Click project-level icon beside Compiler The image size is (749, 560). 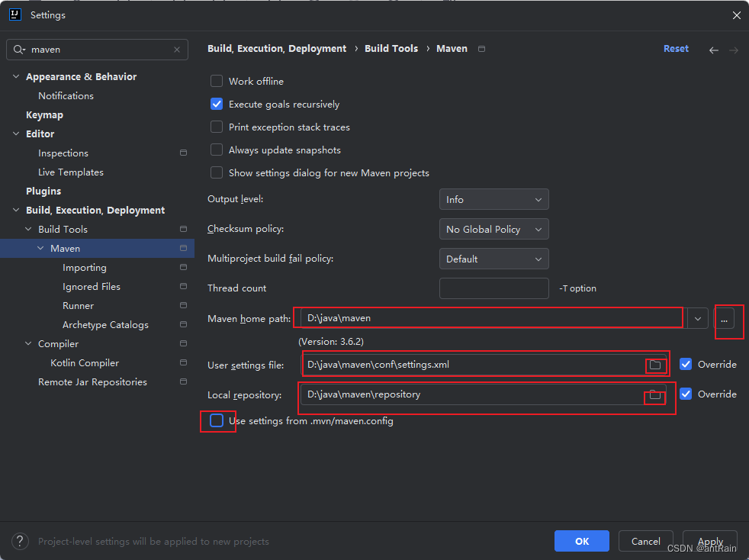coord(183,343)
